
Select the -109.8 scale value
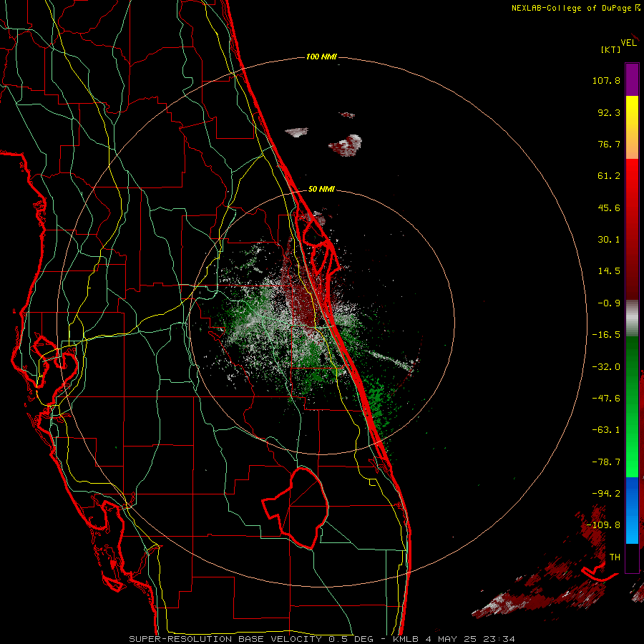(603, 525)
